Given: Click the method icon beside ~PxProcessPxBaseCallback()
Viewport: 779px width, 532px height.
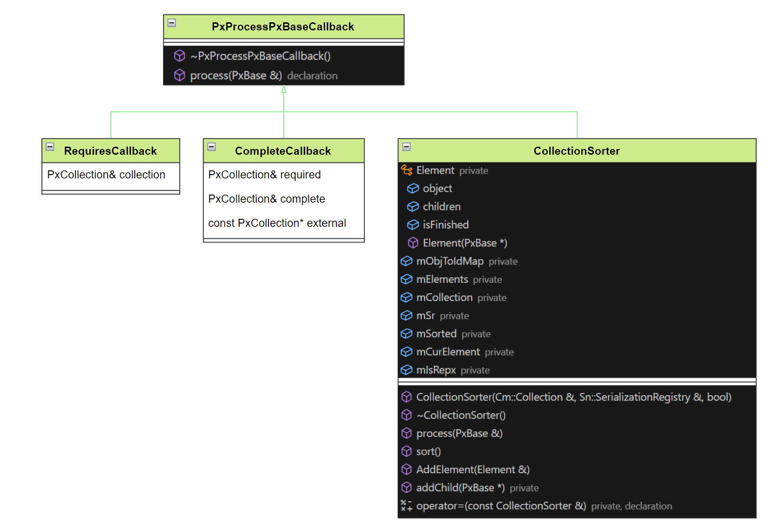Looking at the screenshot, I should [179, 56].
